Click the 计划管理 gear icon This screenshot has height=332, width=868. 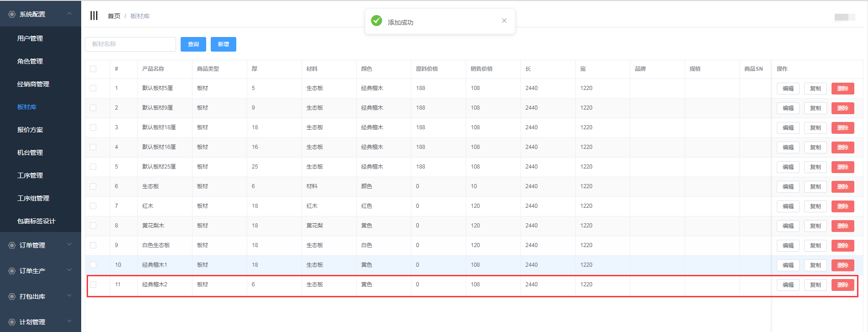(x=12, y=322)
